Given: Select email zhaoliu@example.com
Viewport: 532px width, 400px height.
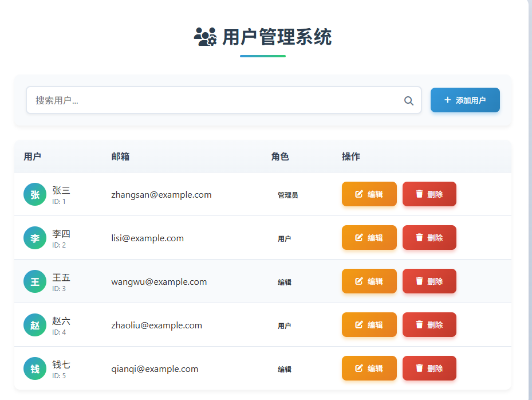Looking at the screenshot, I should click(x=157, y=326).
